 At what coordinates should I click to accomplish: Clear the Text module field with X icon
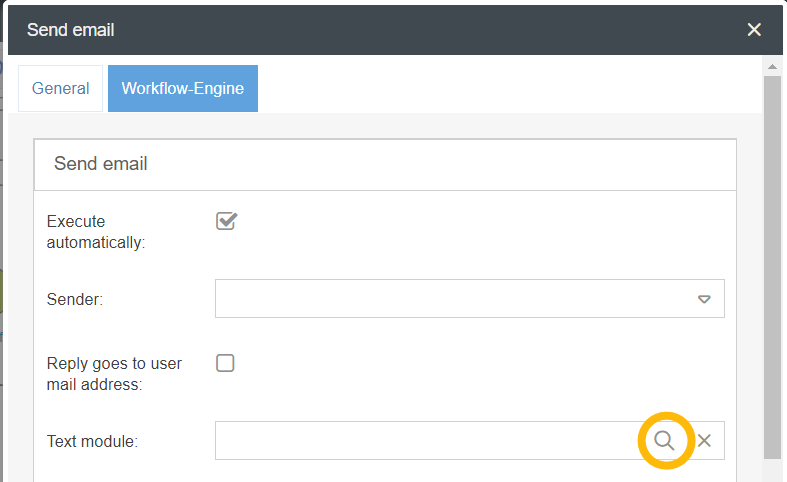pyautogui.click(x=704, y=440)
